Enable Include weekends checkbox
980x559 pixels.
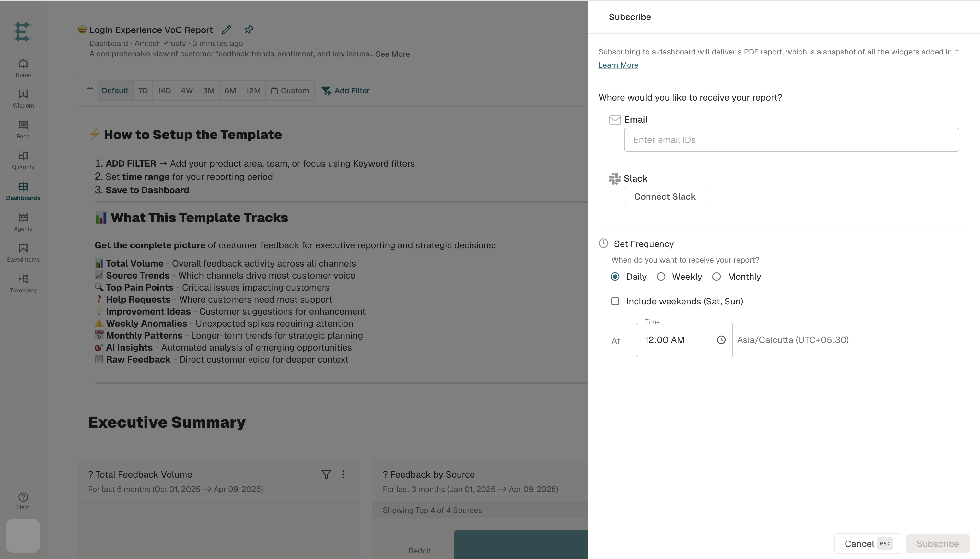[x=615, y=301]
